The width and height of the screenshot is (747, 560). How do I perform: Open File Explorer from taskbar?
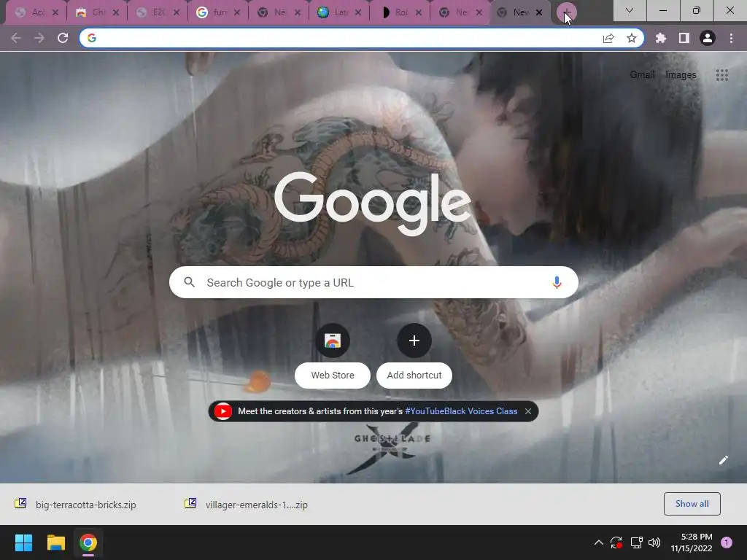point(55,542)
